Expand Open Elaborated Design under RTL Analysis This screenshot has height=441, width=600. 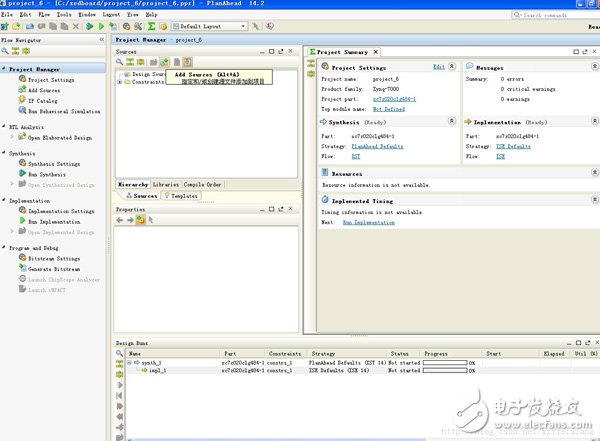12,136
